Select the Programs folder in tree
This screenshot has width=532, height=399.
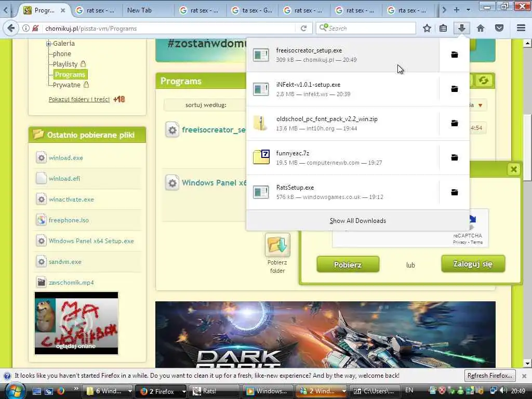pos(70,74)
